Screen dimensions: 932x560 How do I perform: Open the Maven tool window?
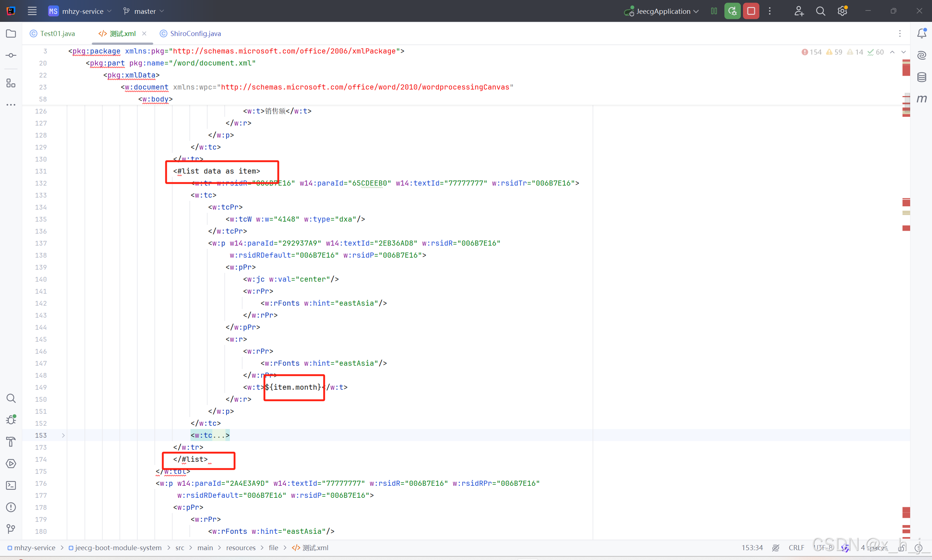pos(921,99)
